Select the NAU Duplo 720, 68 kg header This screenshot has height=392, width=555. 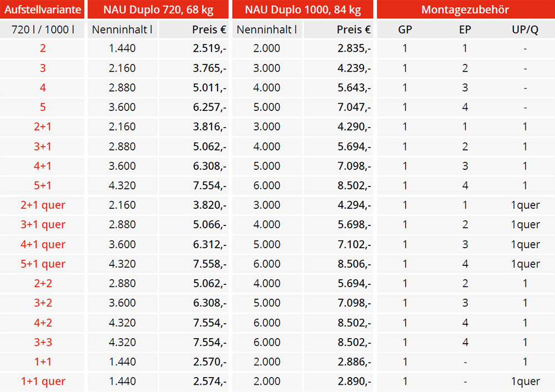158,9
